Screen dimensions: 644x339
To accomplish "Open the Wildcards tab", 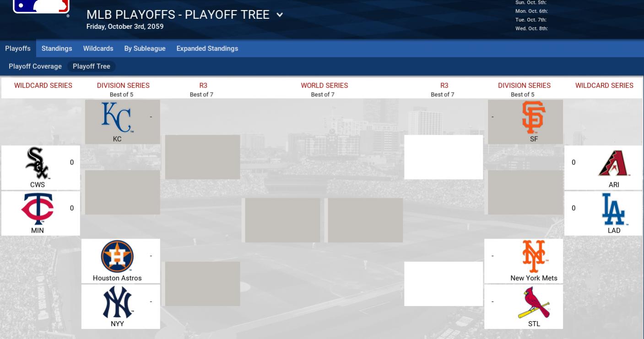I will coord(98,49).
